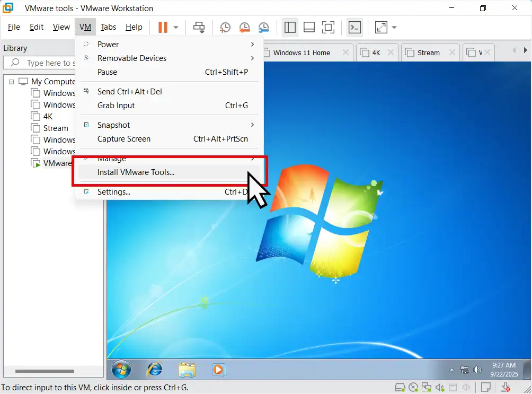Collapse the My Computer tree node
This screenshot has height=394, width=532.
tap(11, 82)
